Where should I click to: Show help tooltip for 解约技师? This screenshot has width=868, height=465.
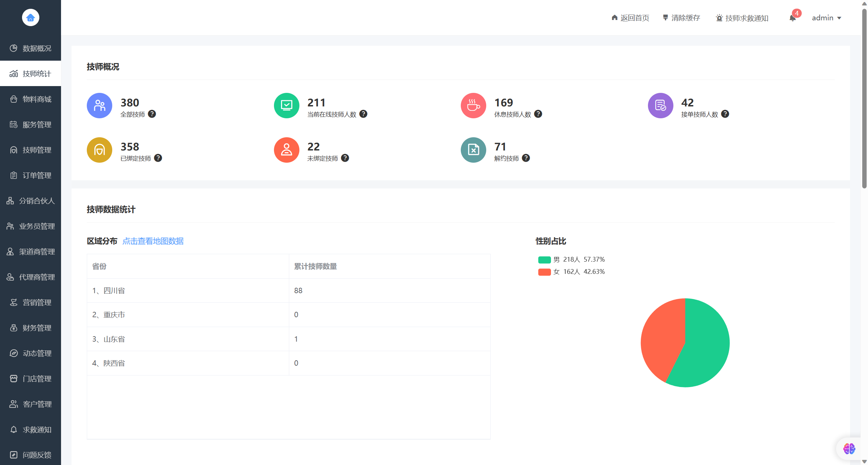click(x=526, y=158)
